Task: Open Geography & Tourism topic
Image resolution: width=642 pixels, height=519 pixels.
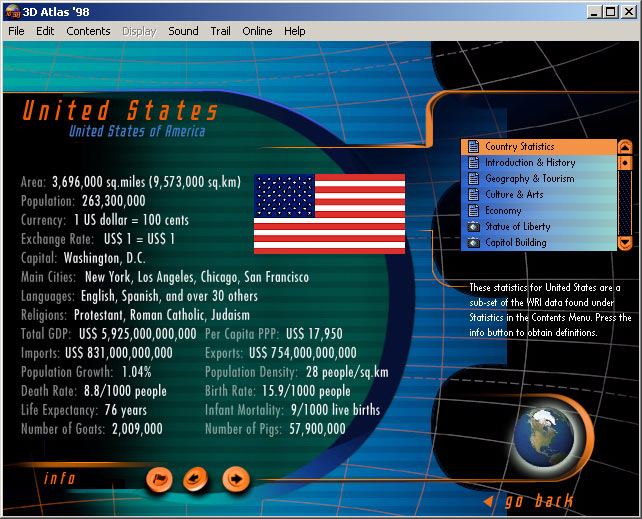Action: click(539, 178)
